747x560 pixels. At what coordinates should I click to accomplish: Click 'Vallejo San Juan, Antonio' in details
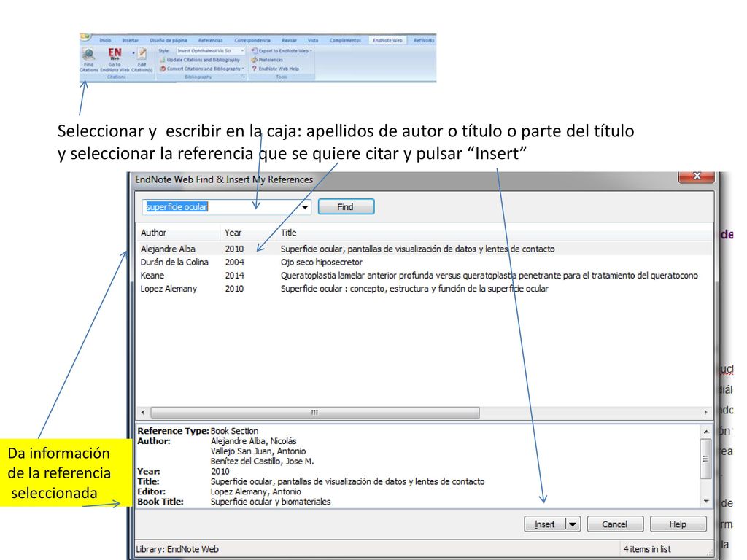pyautogui.click(x=258, y=451)
